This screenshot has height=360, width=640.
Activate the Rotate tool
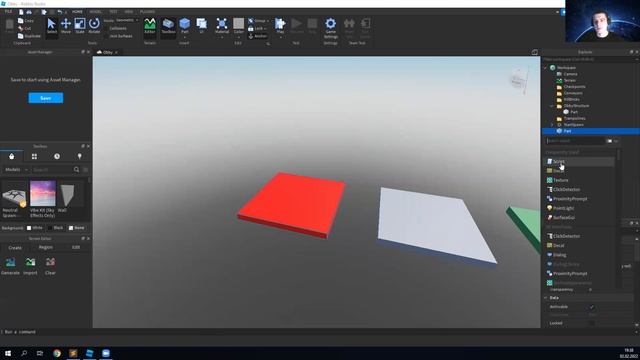(x=94, y=27)
